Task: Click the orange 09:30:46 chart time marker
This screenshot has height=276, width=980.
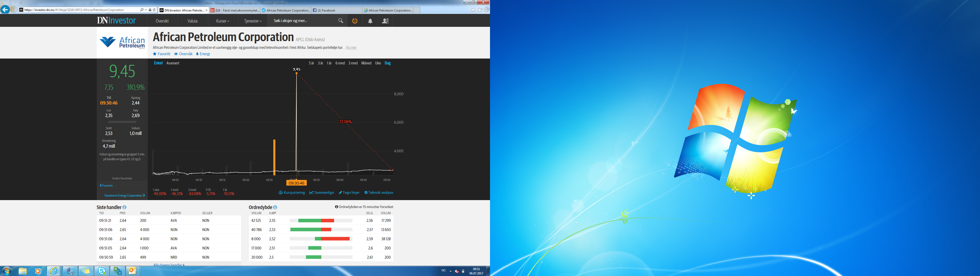Action: (x=296, y=183)
